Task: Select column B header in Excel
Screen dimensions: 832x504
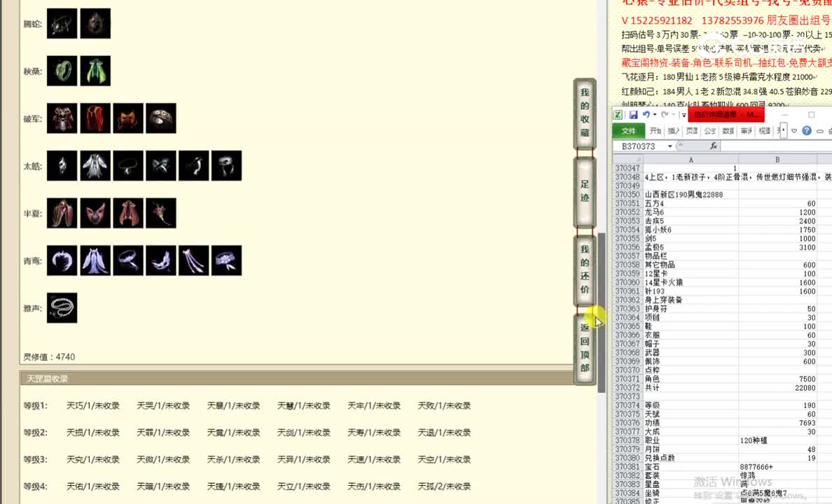Action: point(777,159)
